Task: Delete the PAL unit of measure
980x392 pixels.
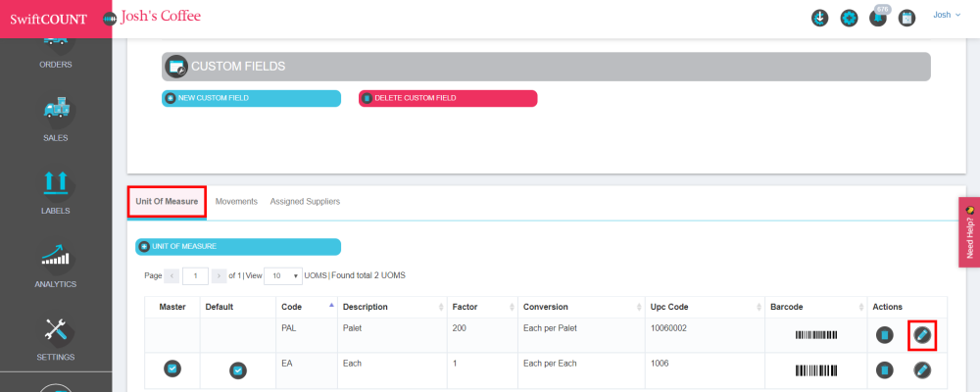Action: (884, 335)
